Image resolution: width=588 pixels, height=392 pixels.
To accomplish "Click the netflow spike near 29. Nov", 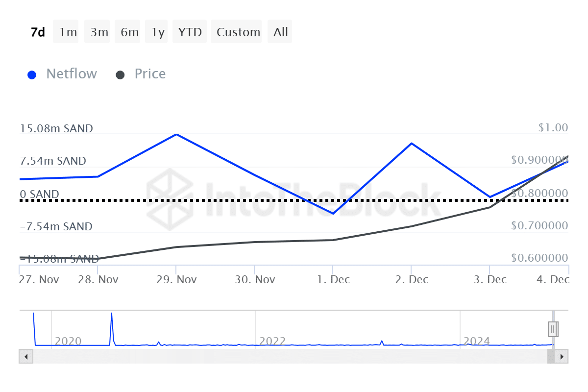I will [x=176, y=134].
